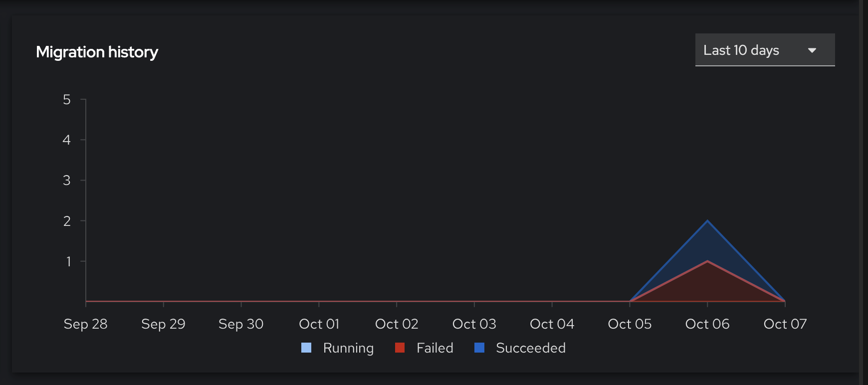This screenshot has height=385, width=868.
Task: Click the Succeeded peak point at value 2
Action: pyautogui.click(x=707, y=220)
